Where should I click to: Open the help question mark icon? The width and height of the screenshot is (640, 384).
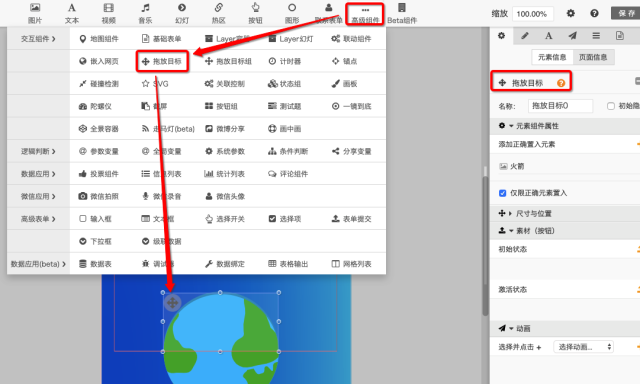(594, 13)
